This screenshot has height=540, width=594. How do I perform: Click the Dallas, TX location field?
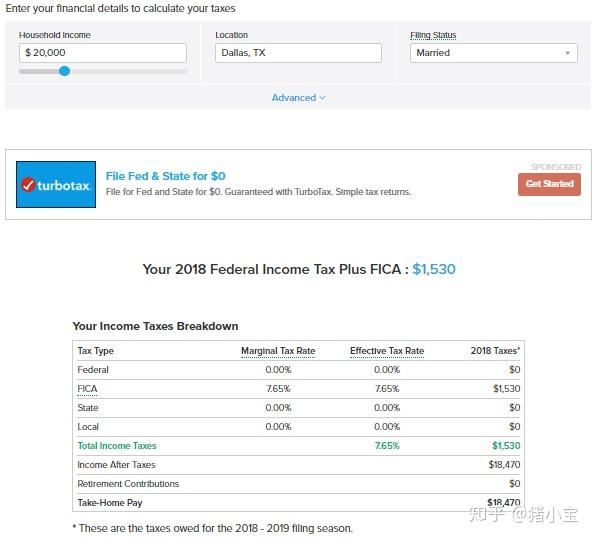pyautogui.click(x=298, y=53)
